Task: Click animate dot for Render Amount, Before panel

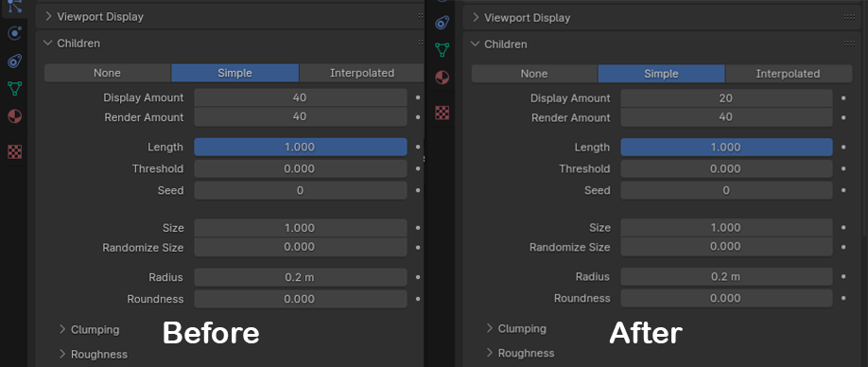Action: click(418, 117)
